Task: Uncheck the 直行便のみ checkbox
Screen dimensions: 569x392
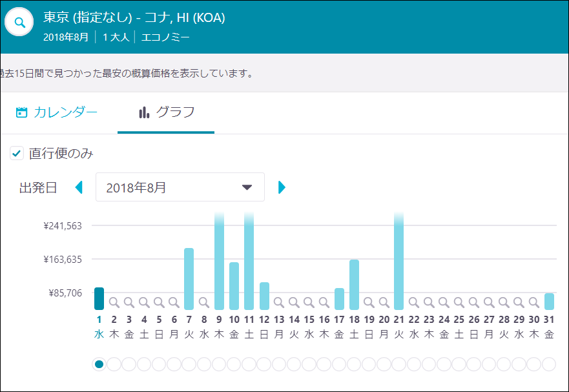Action: click(x=16, y=153)
